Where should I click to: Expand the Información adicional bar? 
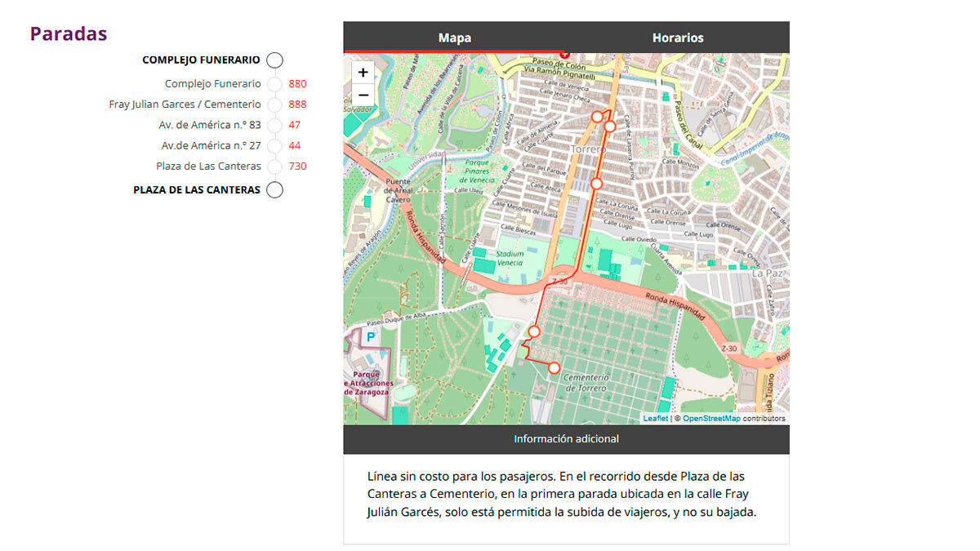(x=566, y=439)
